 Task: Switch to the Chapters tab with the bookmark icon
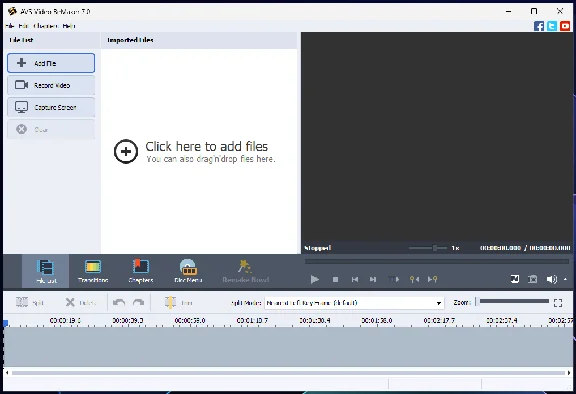[x=141, y=271]
